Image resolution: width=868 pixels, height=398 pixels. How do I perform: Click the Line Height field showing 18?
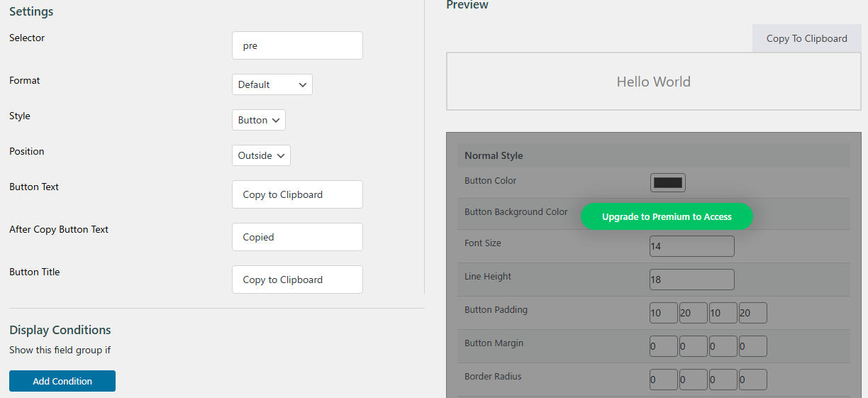(692, 280)
